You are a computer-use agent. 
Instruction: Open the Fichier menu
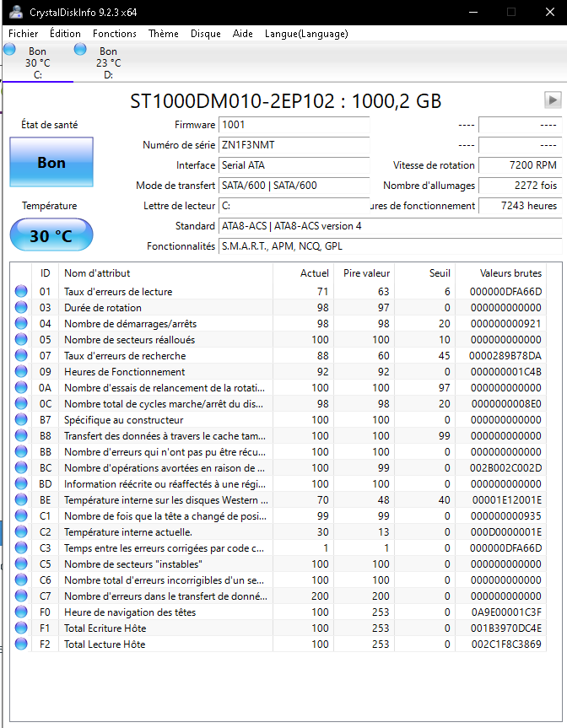pyautogui.click(x=24, y=34)
